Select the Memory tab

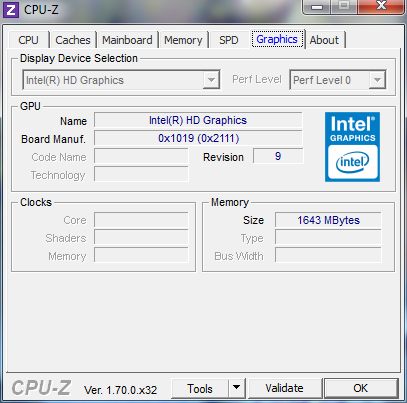pos(183,40)
